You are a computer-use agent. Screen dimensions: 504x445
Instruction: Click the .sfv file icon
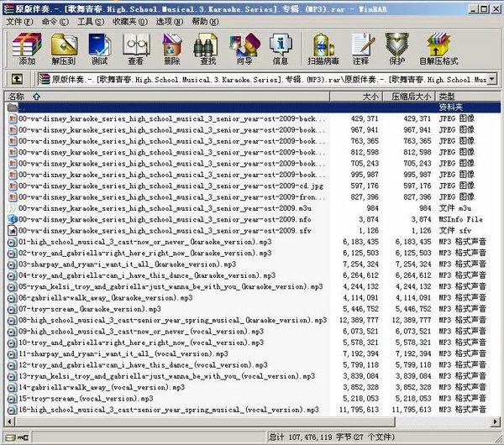point(13,230)
